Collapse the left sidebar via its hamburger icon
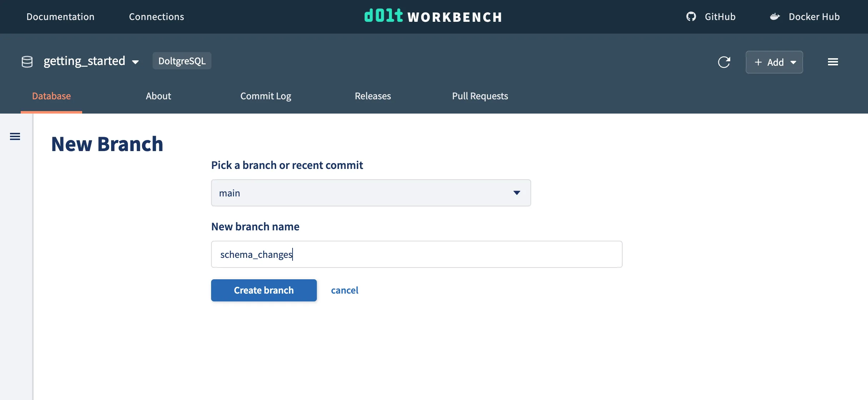 pyautogui.click(x=15, y=136)
